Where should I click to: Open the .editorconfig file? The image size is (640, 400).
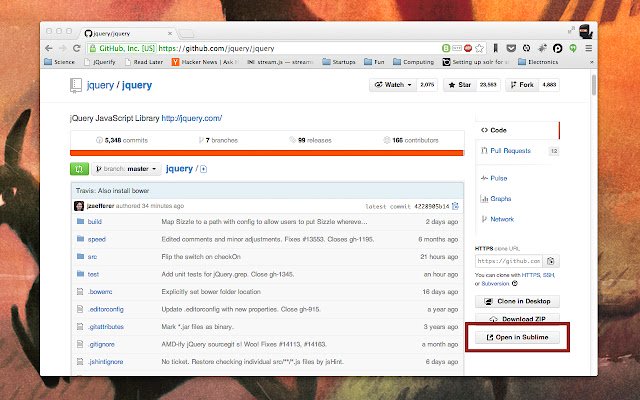click(106, 309)
